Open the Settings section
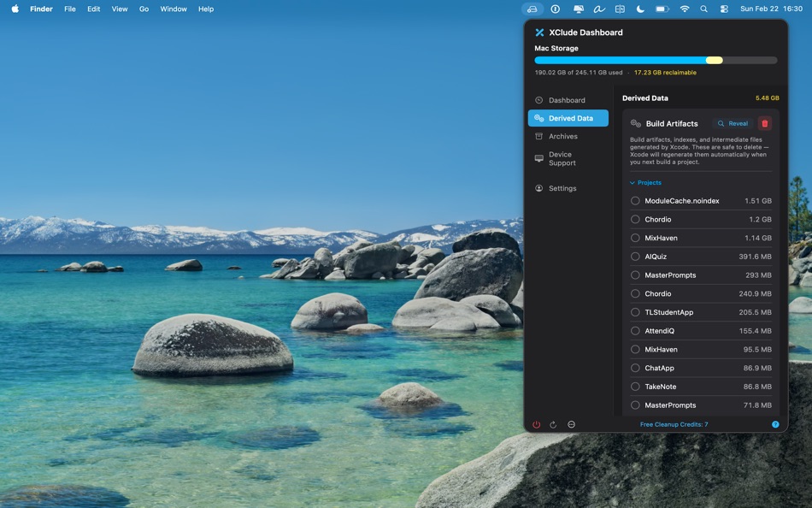Screen dimensions: 812x508 [x=563, y=188]
